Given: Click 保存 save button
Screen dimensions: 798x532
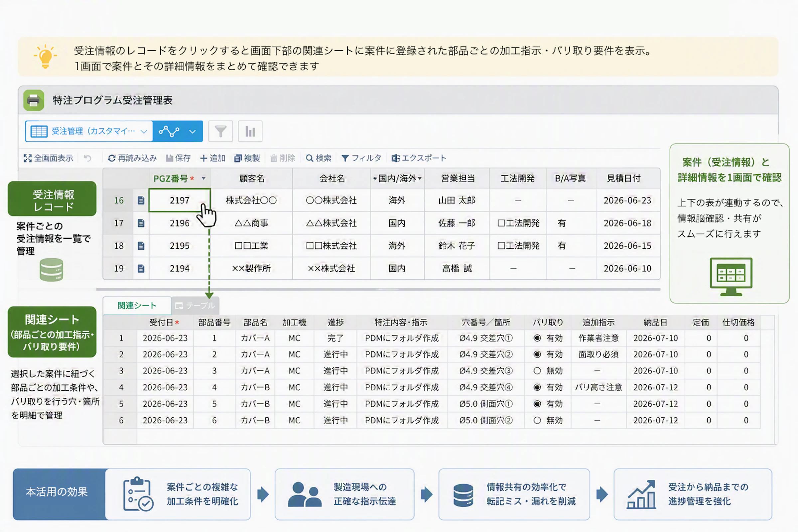Looking at the screenshot, I should click(178, 158).
